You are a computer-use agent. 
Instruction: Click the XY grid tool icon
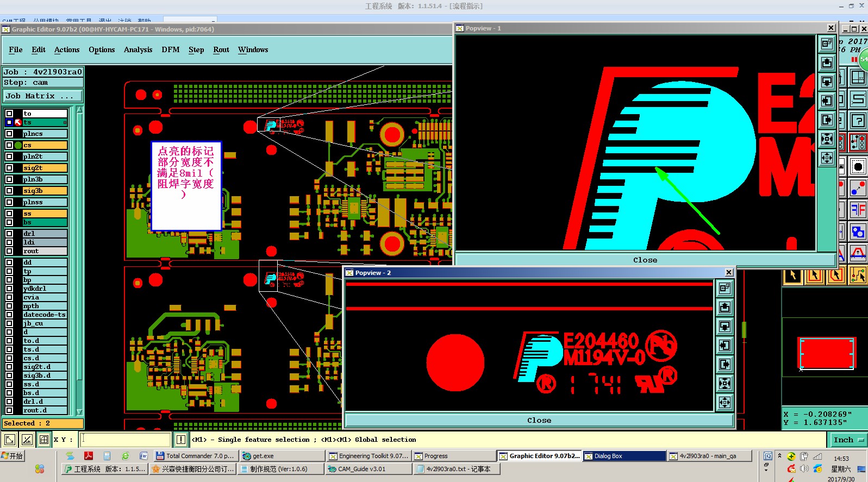858,78
